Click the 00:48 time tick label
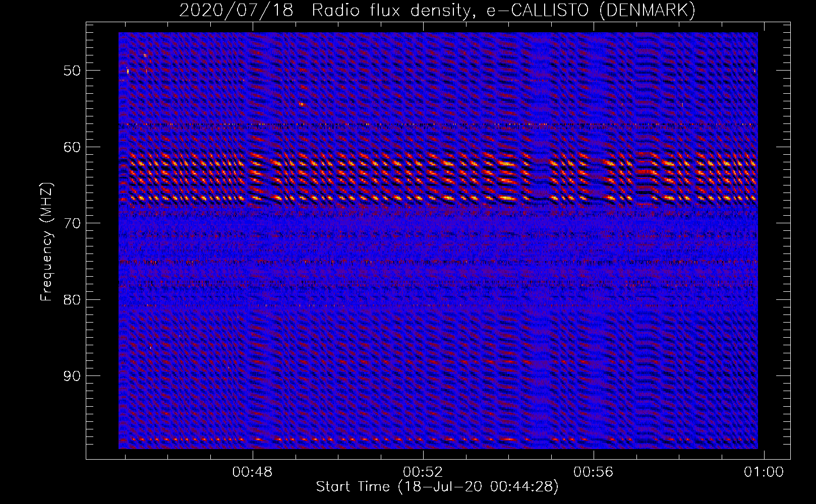This screenshot has height=504, width=816. click(252, 472)
